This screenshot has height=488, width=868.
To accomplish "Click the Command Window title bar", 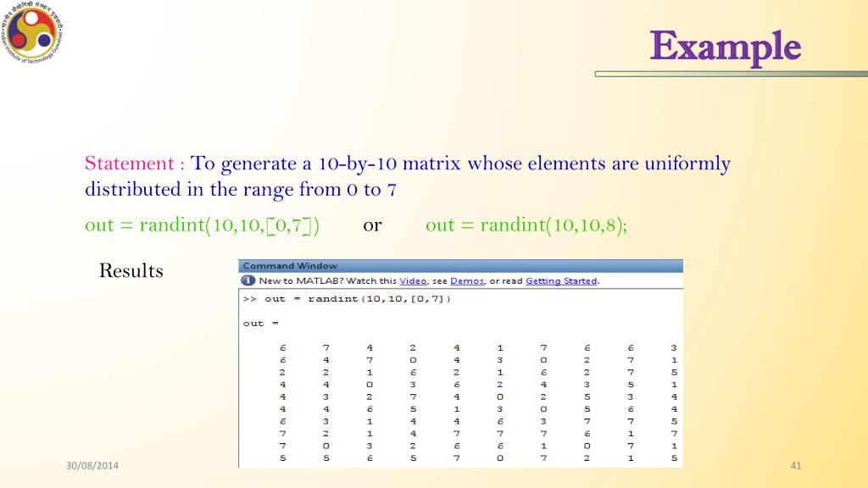I will (x=460, y=265).
